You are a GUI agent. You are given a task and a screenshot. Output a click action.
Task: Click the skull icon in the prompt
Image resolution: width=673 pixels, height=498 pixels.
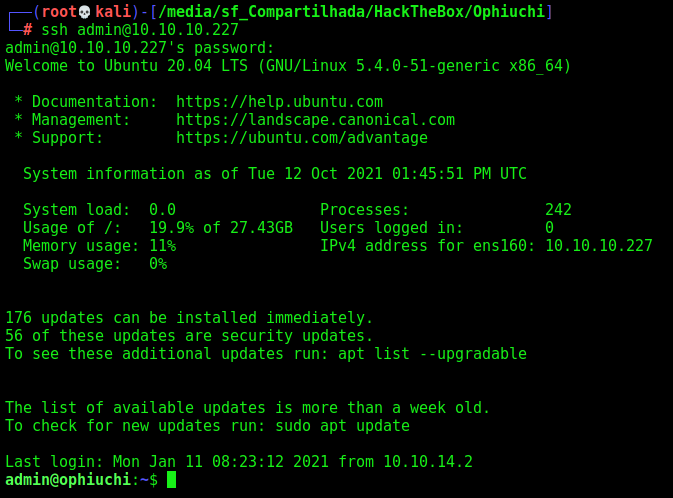point(85,12)
